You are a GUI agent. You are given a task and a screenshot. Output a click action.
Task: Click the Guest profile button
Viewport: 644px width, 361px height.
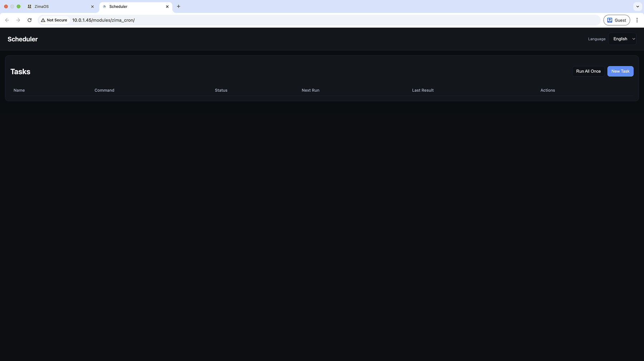[x=616, y=20]
